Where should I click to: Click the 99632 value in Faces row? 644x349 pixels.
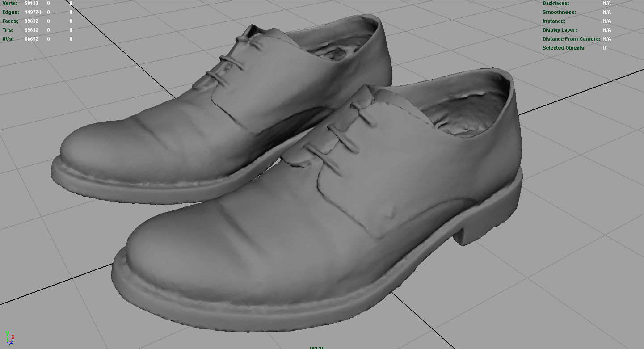pyautogui.click(x=31, y=21)
